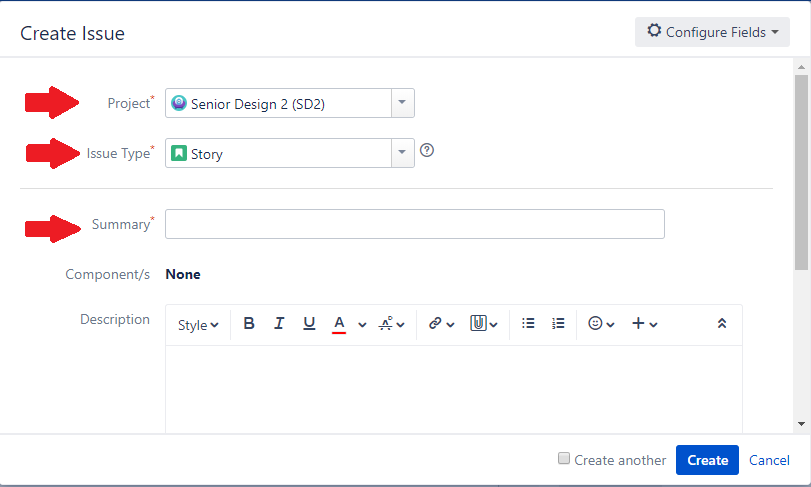Open the Project dropdown arrow

(x=402, y=103)
